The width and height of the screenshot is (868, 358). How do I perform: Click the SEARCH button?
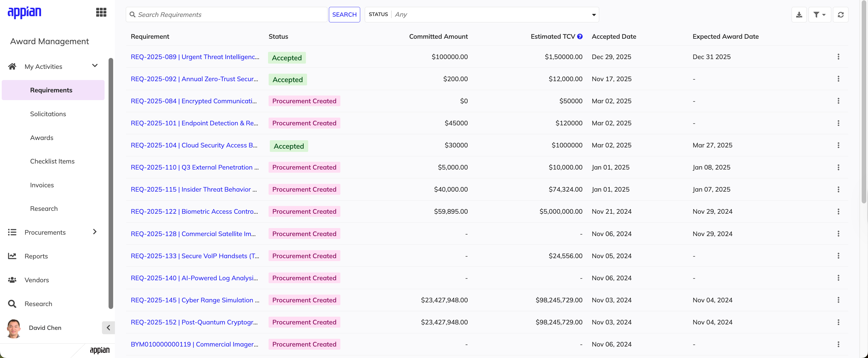pyautogui.click(x=344, y=15)
